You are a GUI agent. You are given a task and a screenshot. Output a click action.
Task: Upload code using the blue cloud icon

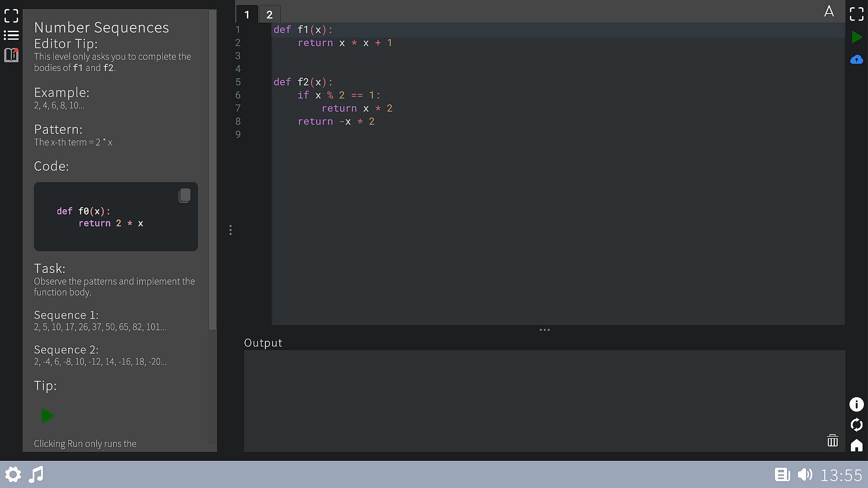tap(857, 60)
